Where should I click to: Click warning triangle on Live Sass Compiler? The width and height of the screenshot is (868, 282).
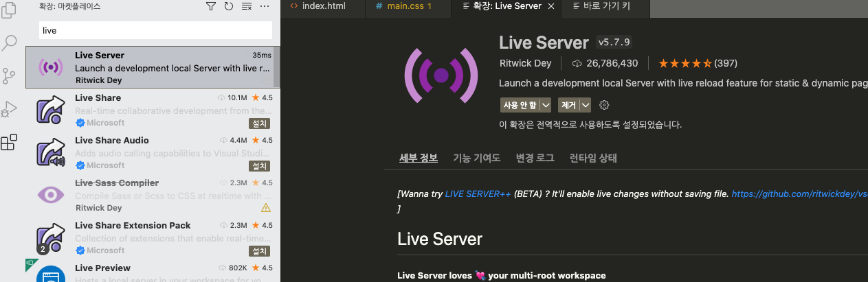[266, 208]
